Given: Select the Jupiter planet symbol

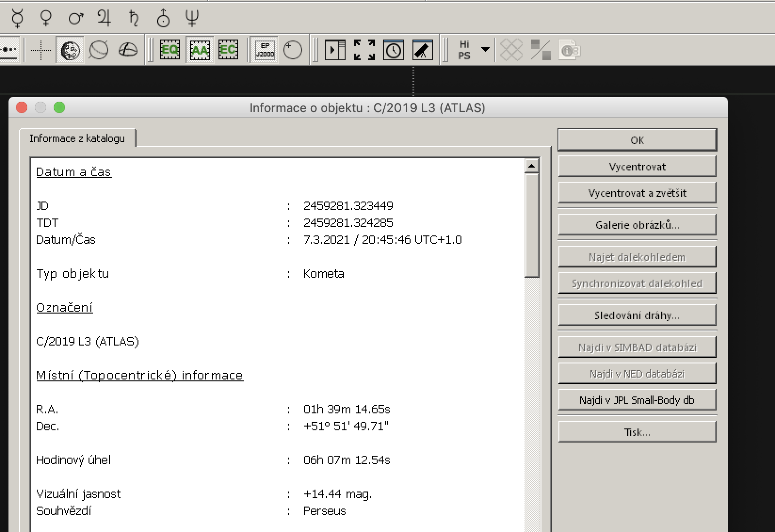Looking at the screenshot, I should click(x=104, y=18).
